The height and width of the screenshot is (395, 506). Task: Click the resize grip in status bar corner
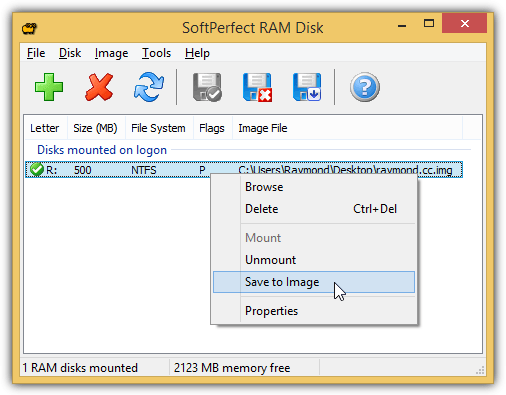(480, 370)
